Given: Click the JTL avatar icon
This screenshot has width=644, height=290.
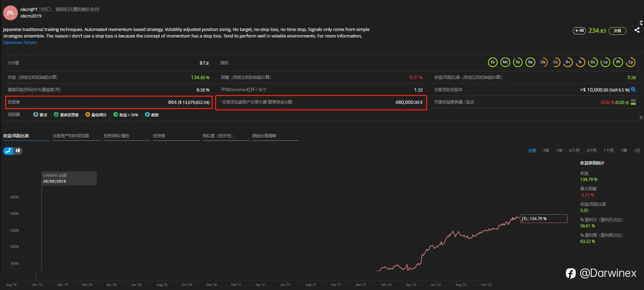Looking at the screenshot, I should coord(10,13).
